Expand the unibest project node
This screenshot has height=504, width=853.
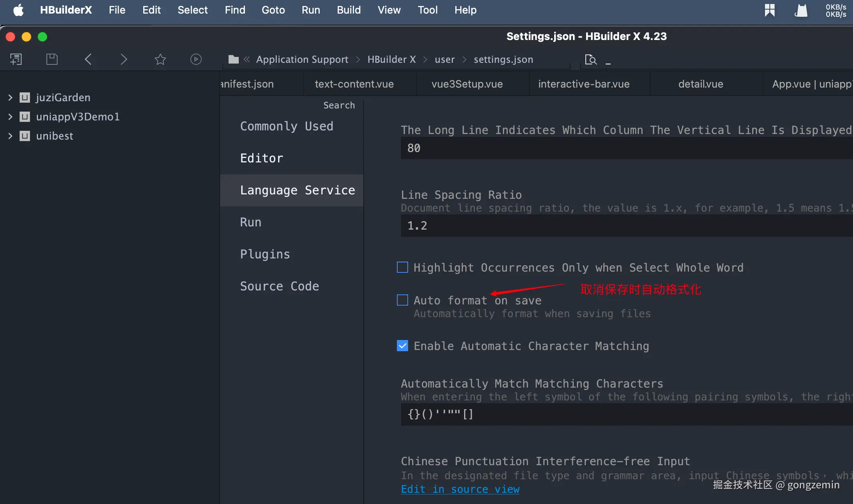[10, 136]
